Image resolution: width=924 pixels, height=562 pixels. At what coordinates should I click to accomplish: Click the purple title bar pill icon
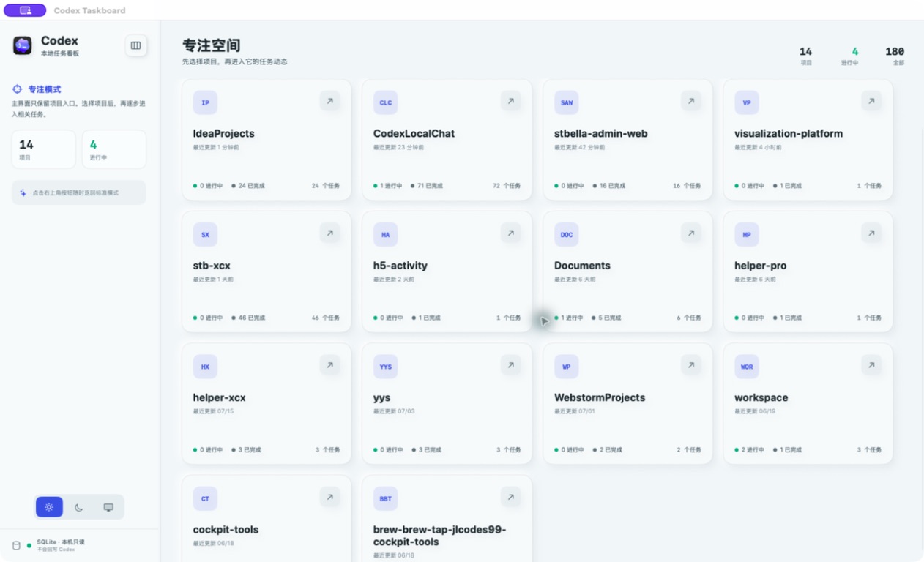(26, 10)
